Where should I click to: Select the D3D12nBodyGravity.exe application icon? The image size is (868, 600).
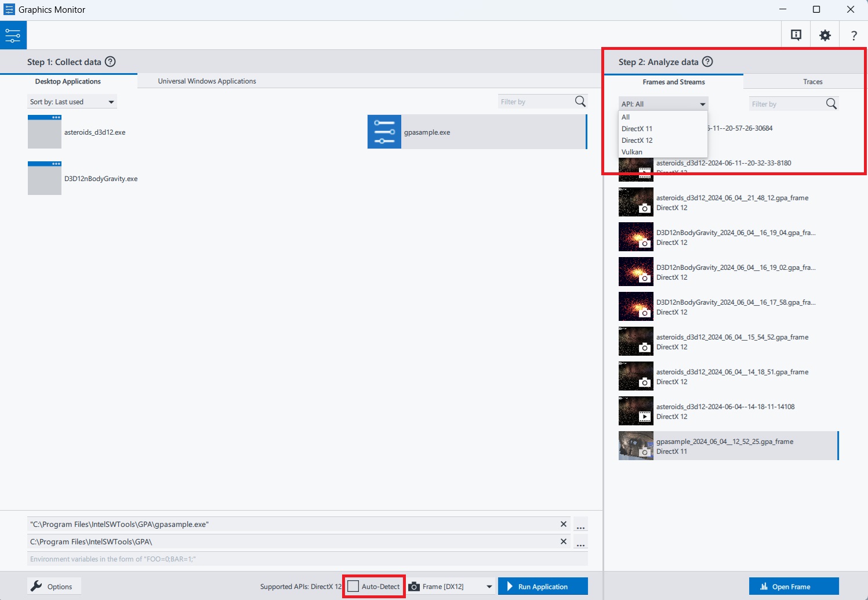click(x=45, y=178)
